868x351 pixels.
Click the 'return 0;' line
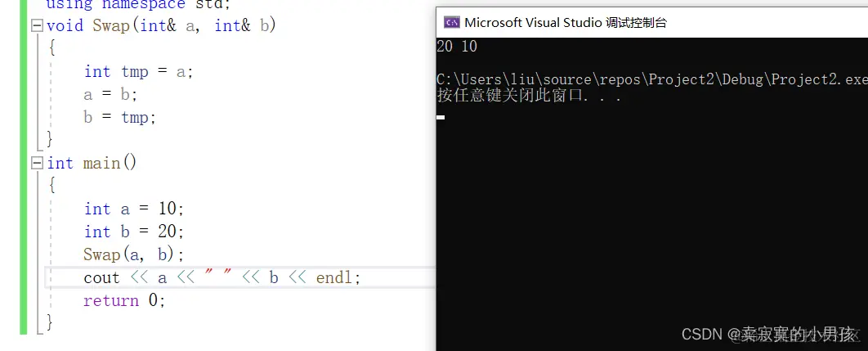pos(124,300)
